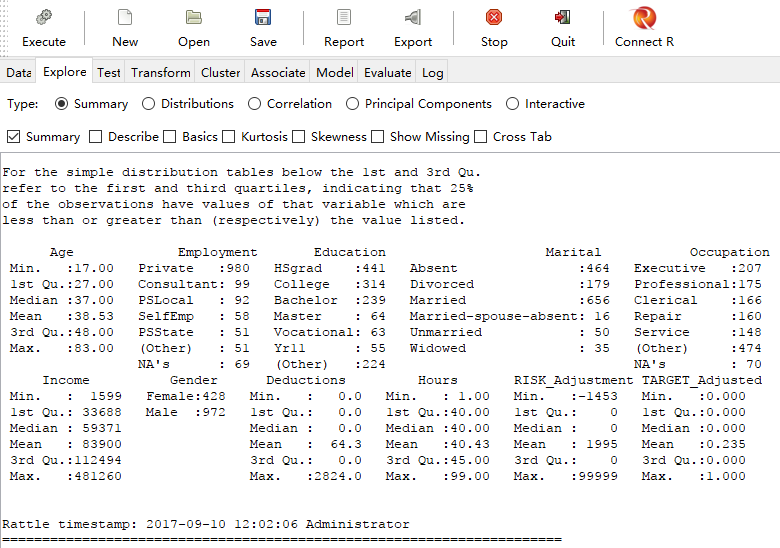Select the Correlation type option
The image size is (780, 548).
[x=254, y=104]
